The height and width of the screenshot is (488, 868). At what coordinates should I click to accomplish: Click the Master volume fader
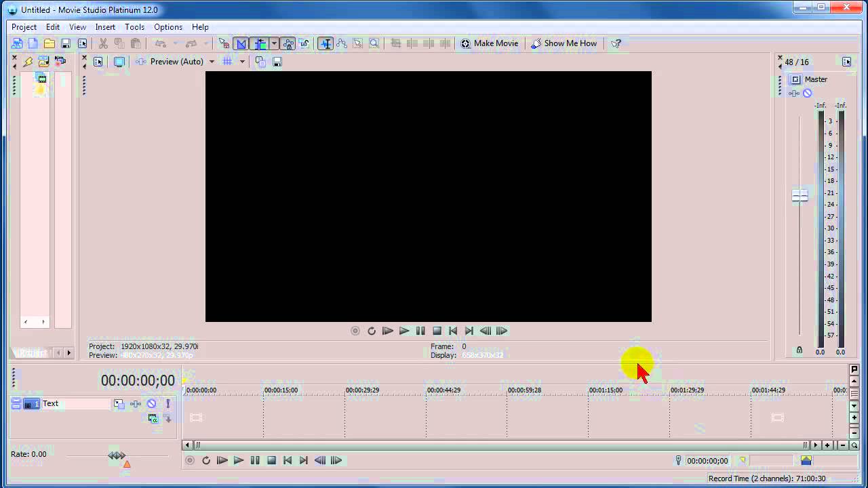[x=800, y=196]
